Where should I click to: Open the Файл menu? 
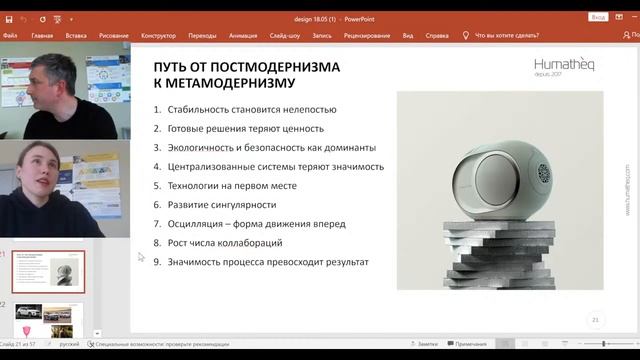tap(10, 36)
